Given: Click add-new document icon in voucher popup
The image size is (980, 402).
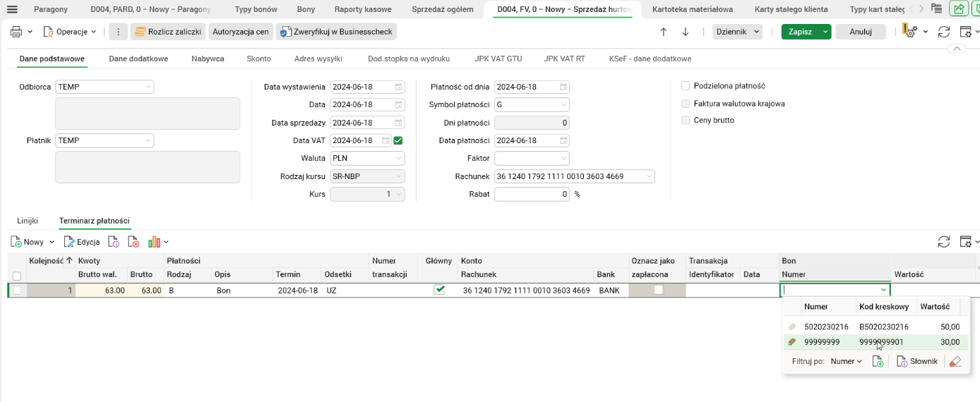Looking at the screenshot, I should (878, 361).
